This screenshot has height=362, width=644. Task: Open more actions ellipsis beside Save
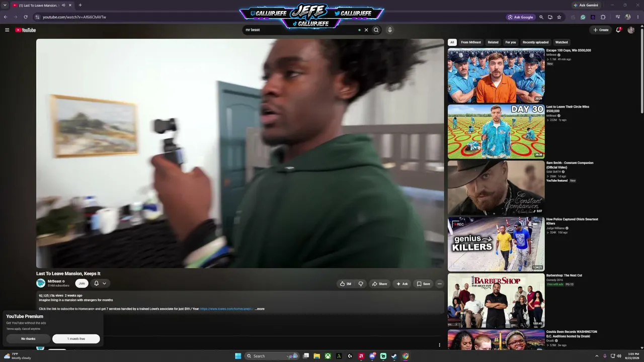(x=439, y=284)
